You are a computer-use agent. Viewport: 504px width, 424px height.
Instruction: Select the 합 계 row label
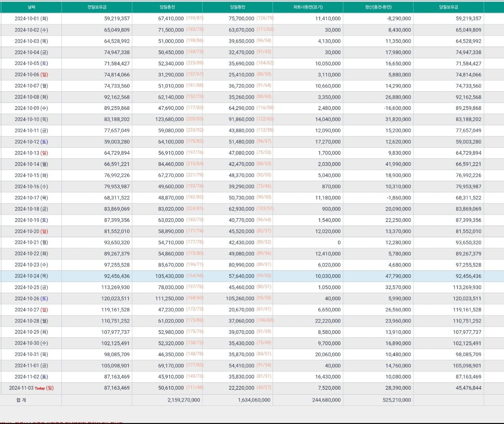(x=21, y=400)
